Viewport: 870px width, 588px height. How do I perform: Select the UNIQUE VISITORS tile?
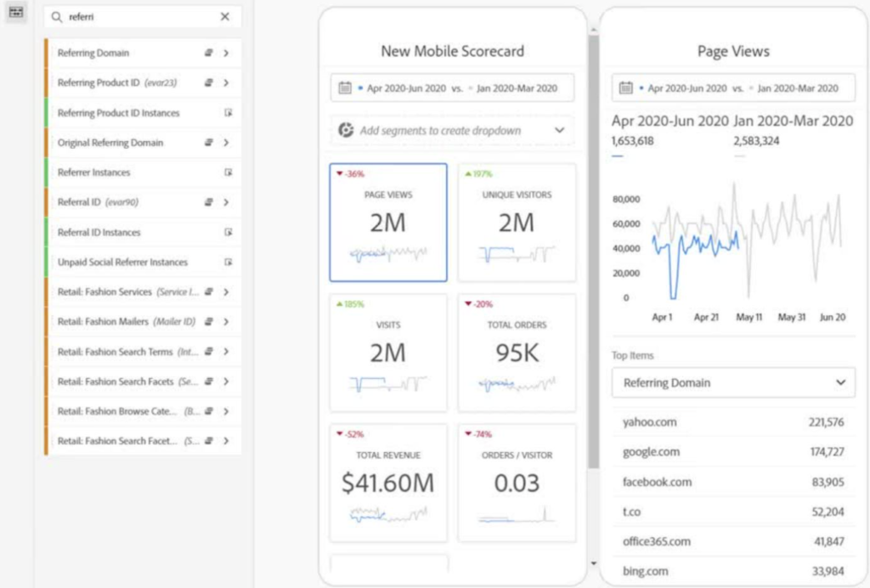517,223
